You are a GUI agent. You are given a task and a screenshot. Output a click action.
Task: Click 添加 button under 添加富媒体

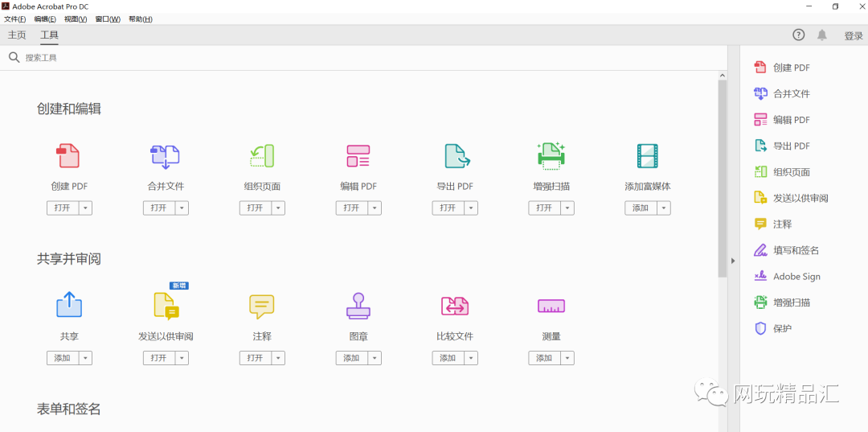(641, 208)
